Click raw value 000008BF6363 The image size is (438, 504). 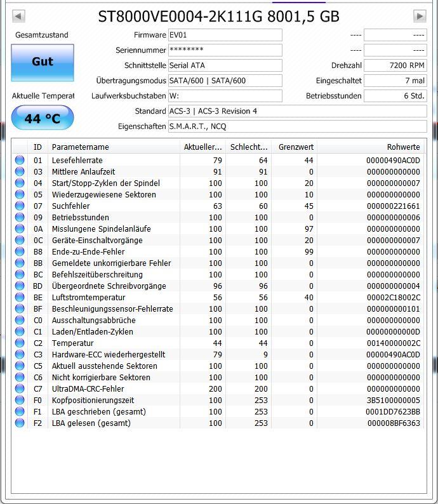(394, 423)
